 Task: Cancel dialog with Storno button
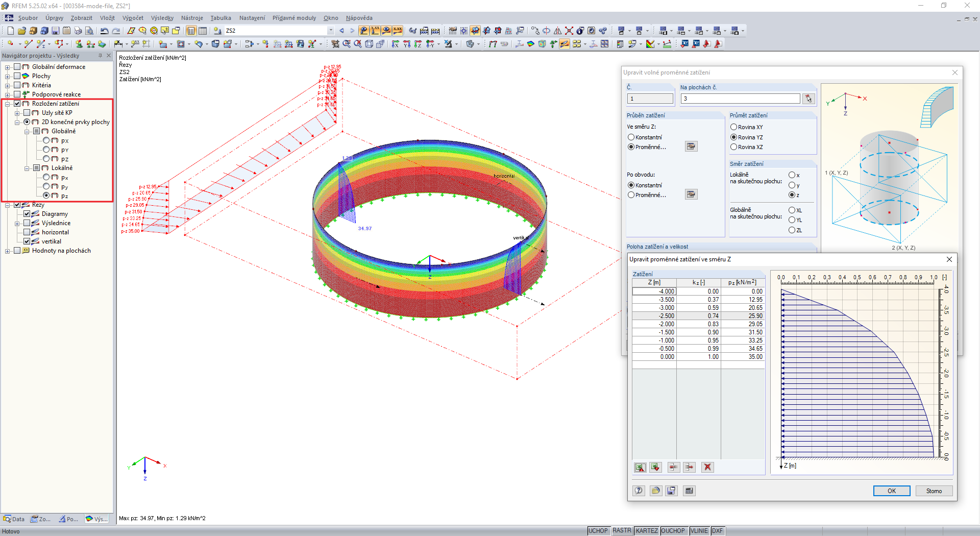(934, 491)
